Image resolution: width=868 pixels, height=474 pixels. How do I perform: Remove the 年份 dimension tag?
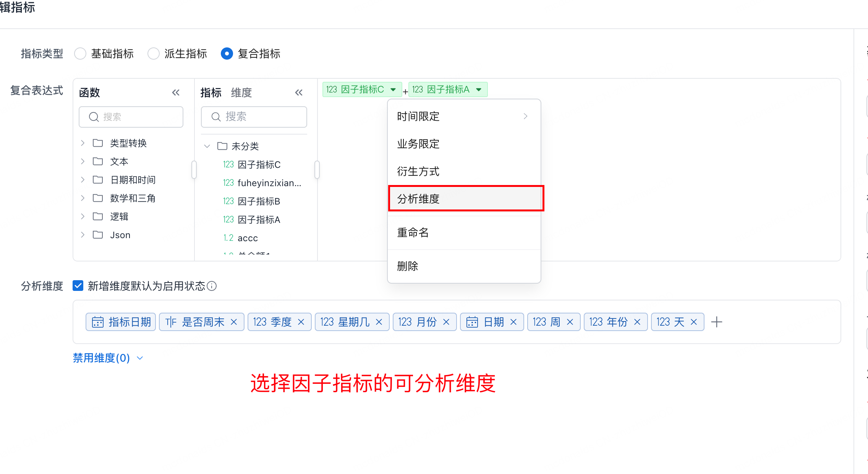click(637, 322)
